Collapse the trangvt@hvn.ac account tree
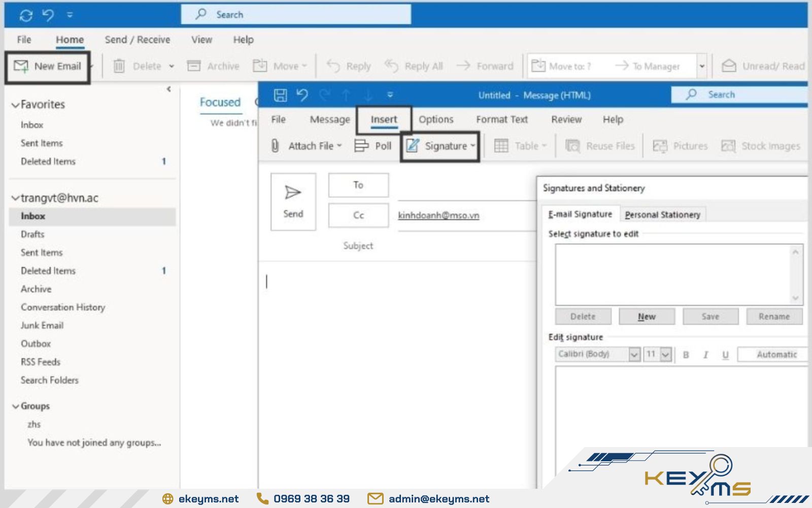The height and width of the screenshot is (508, 812). pyautogui.click(x=15, y=198)
